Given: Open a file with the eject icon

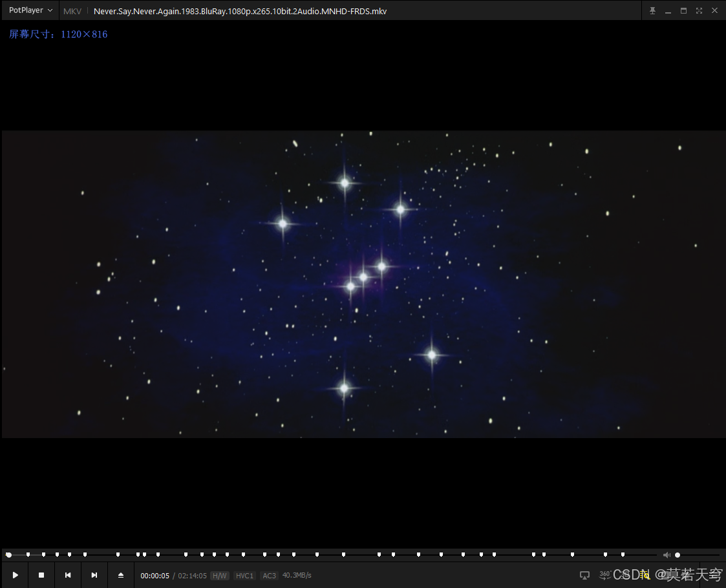Looking at the screenshot, I should pyautogui.click(x=121, y=575).
